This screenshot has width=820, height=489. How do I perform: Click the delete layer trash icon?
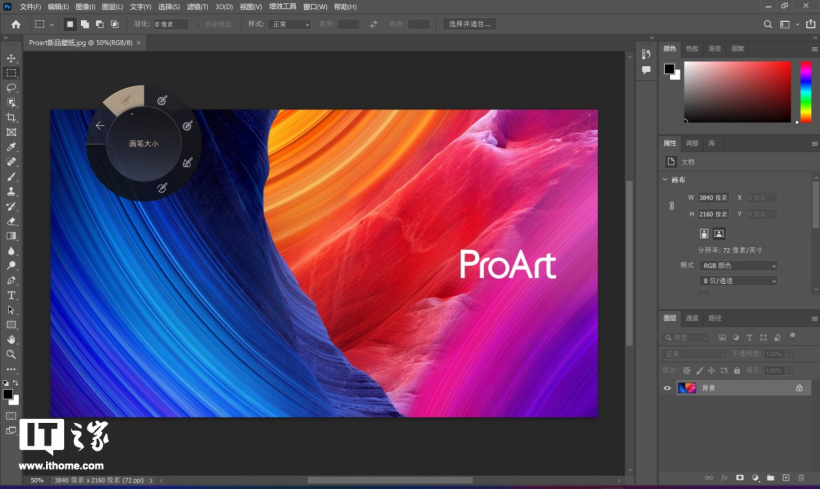point(802,478)
